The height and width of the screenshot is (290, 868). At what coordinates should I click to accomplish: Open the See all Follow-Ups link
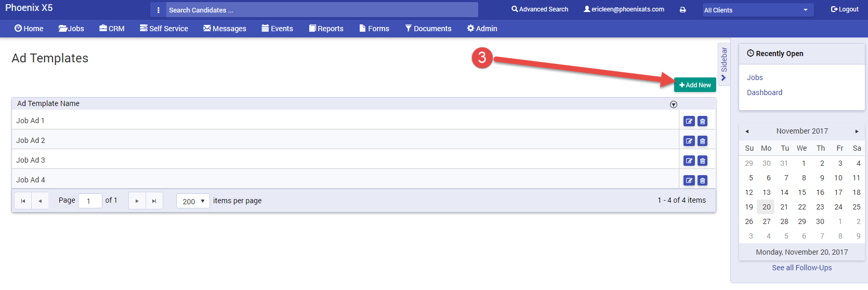801,268
